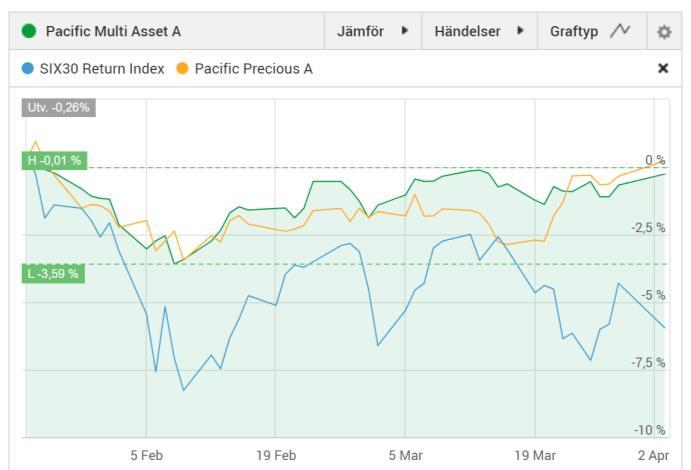Click the blue SIX30 Return Index dot
The image size is (691, 470).
pyautogui.click(x=27, y=68)
